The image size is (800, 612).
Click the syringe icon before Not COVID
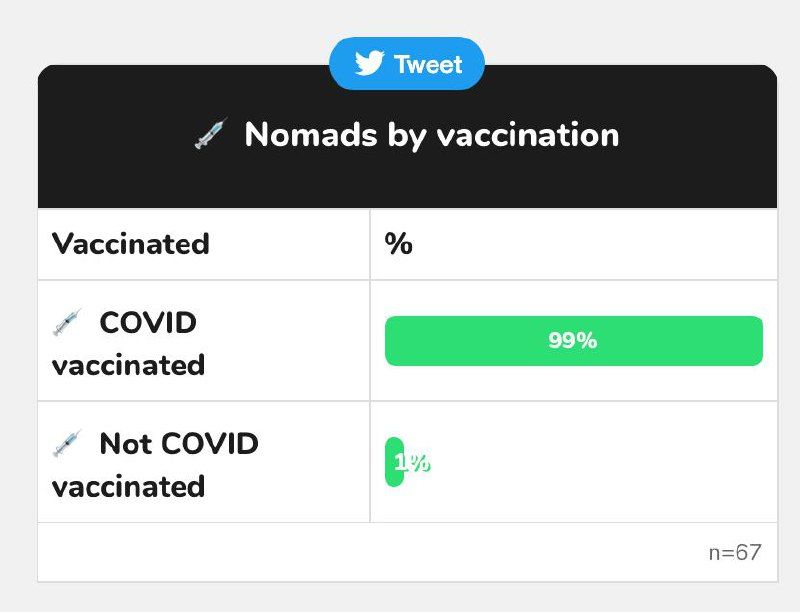[x=66, y=444]
